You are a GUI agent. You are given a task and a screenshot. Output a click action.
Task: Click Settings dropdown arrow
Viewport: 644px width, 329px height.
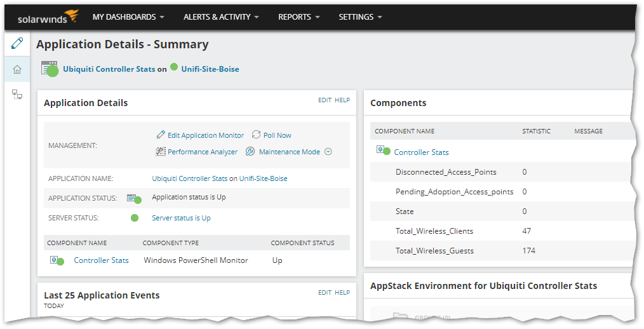click(380, 17)
